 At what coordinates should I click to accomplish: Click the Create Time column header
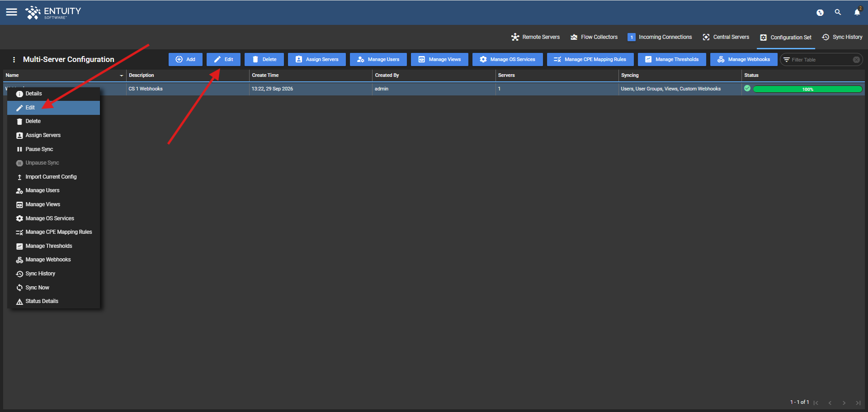311,76
